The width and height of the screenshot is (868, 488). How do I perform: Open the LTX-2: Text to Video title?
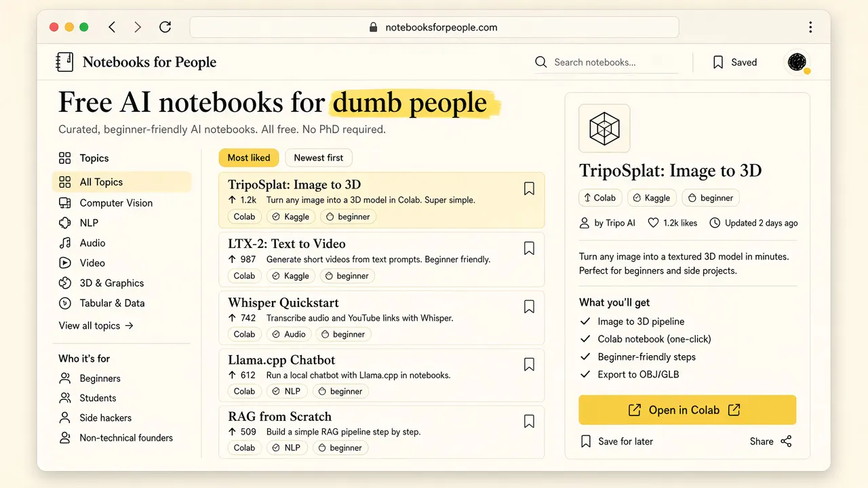click(x=287, y=243)
